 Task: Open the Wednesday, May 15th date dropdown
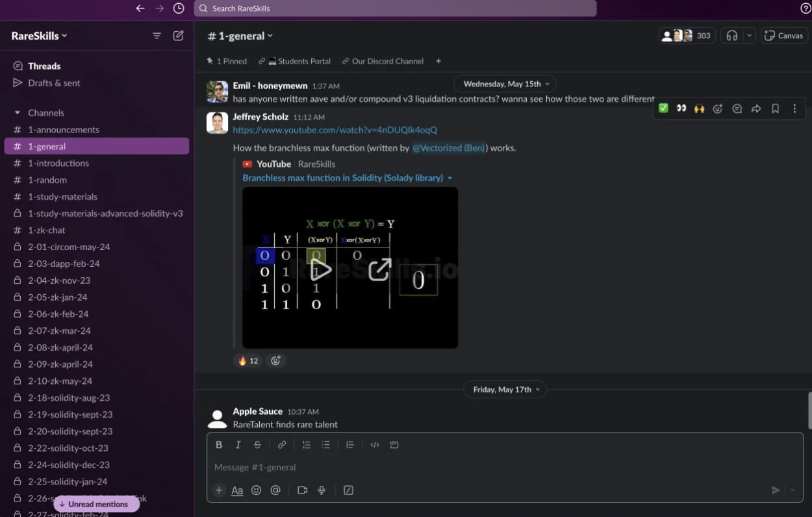tap(505, 84)
